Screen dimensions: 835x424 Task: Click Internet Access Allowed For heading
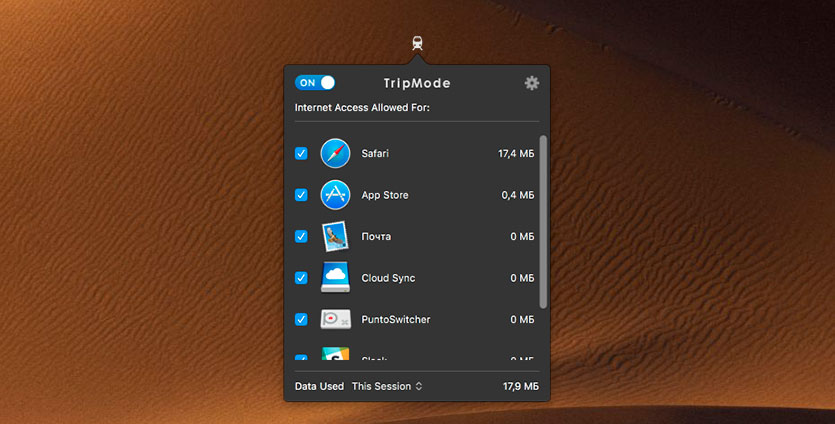[x=362, y=108]
